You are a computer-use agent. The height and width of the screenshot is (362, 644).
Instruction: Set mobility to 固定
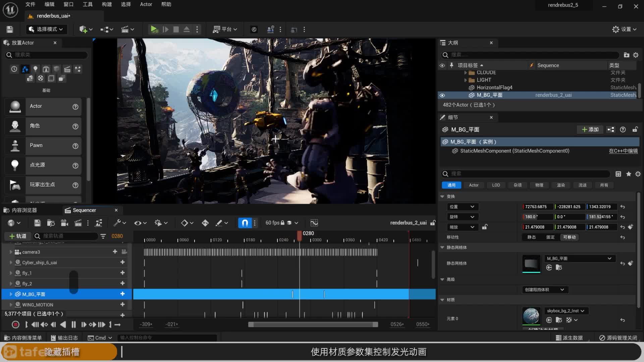pos(550,237)
